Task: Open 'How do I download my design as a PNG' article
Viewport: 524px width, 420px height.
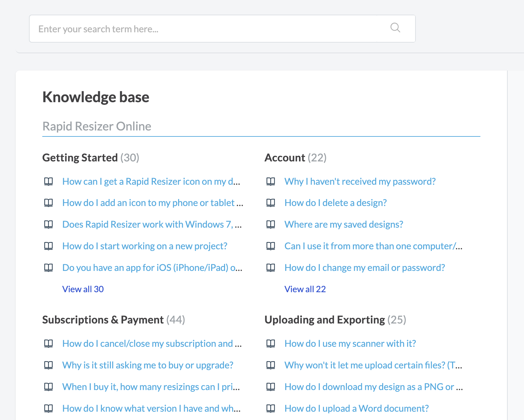Action: 374,387
